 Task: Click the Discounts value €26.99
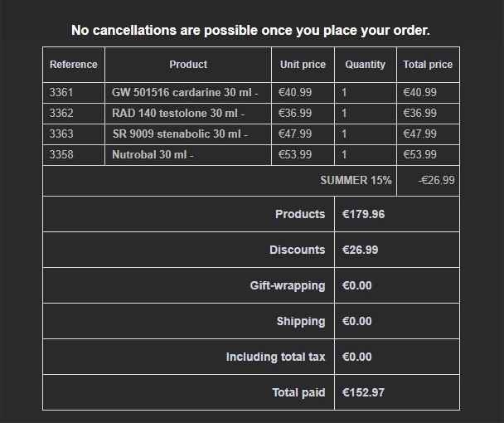(361, 250)
